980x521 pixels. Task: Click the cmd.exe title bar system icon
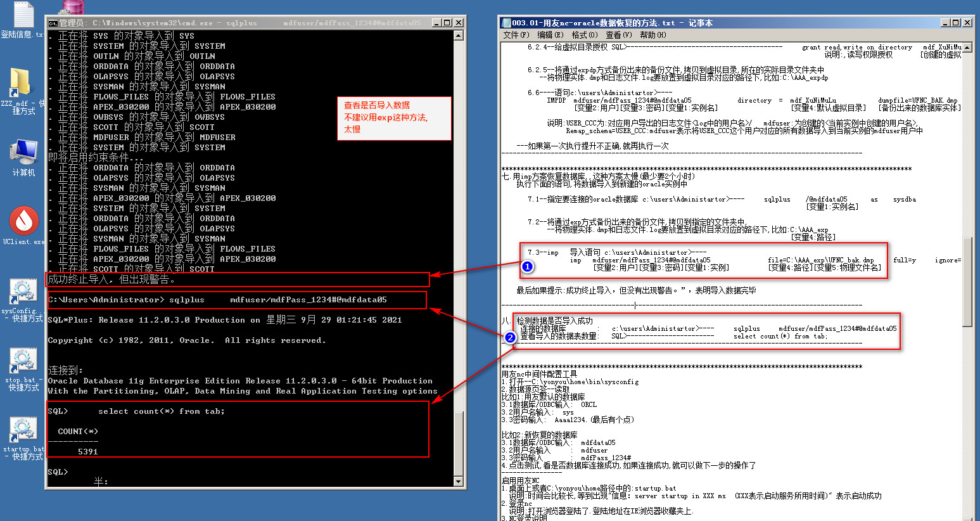[x=53, y=23]
